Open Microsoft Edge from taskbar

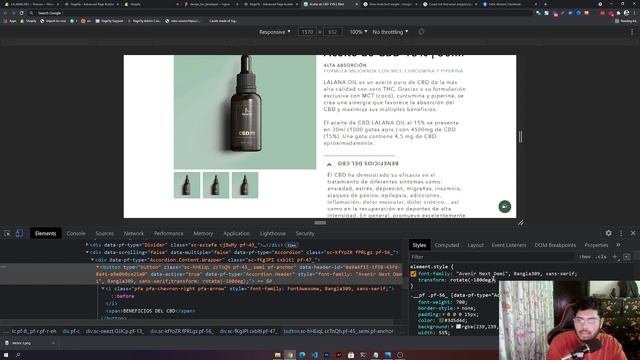(x=302, y=355)
